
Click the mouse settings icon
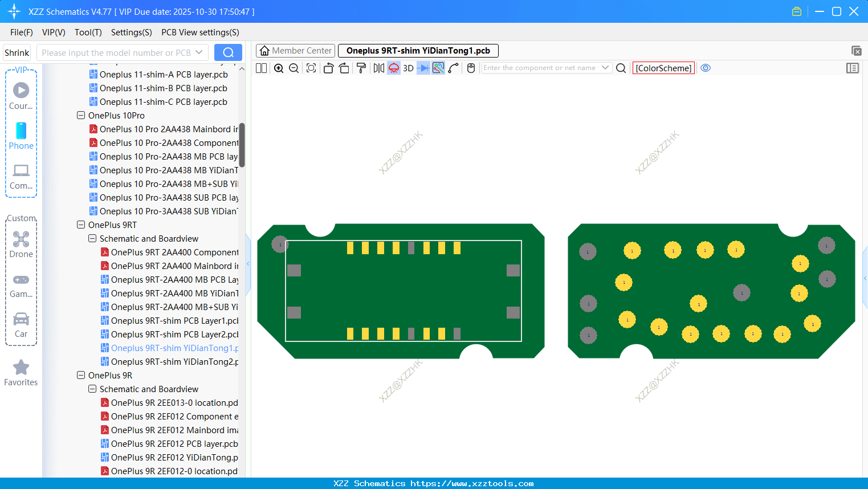pos(471,68)
